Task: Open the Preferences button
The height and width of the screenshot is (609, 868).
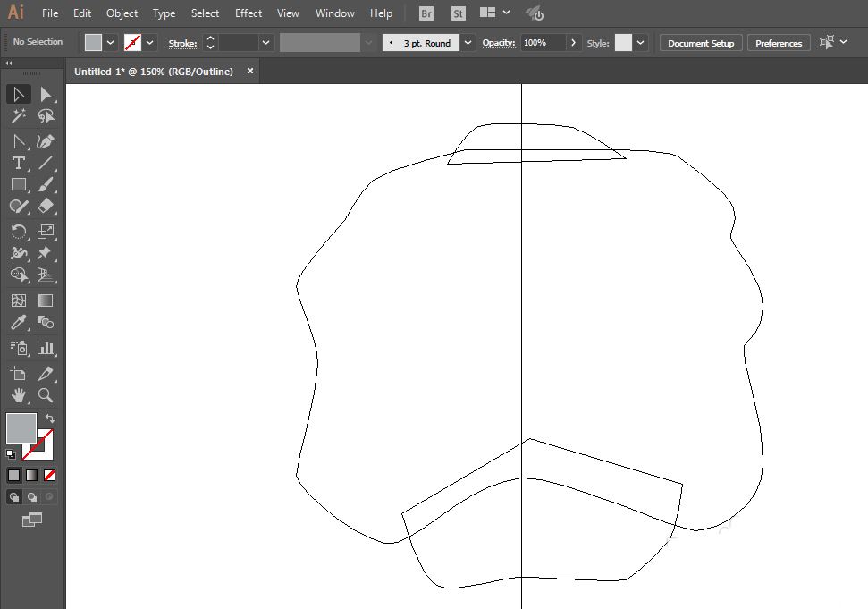Action: coord(779,43)
